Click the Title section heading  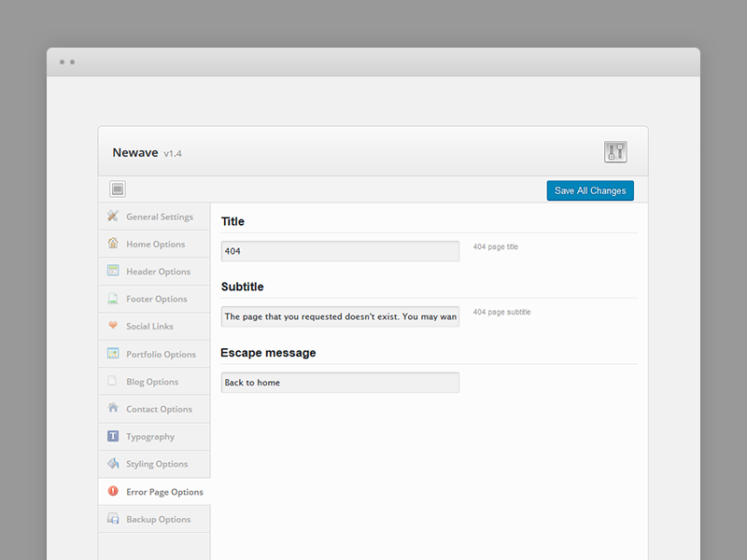pyautogui.click(x=233, y=221)
